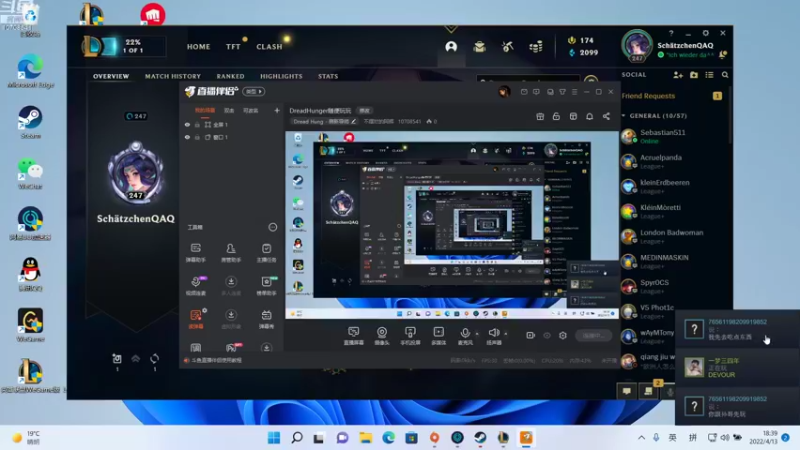Image resolution: width=800 pixels, height=450 pixels.
Task: Open chat with friend Acruelpanda
Action: (671, 161)
